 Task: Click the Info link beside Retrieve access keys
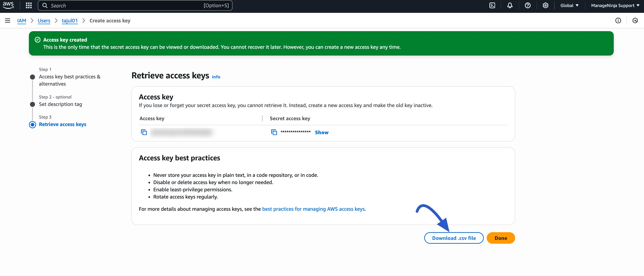coord(216,77)
